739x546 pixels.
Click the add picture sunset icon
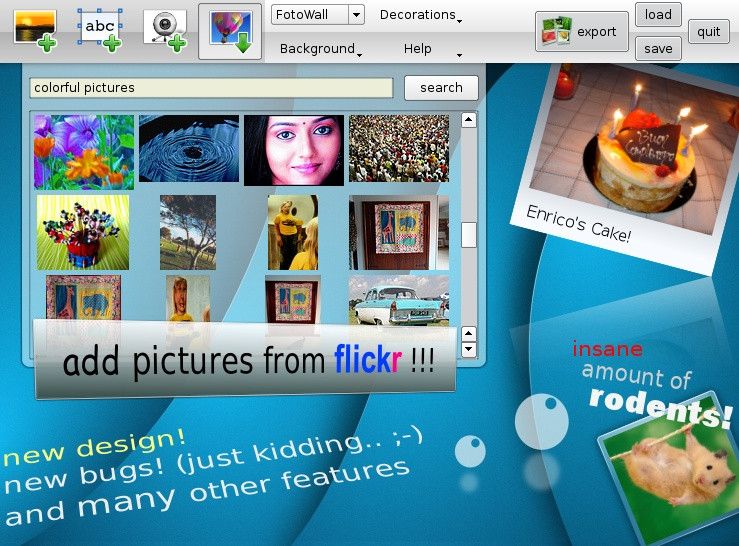[35, 31]
